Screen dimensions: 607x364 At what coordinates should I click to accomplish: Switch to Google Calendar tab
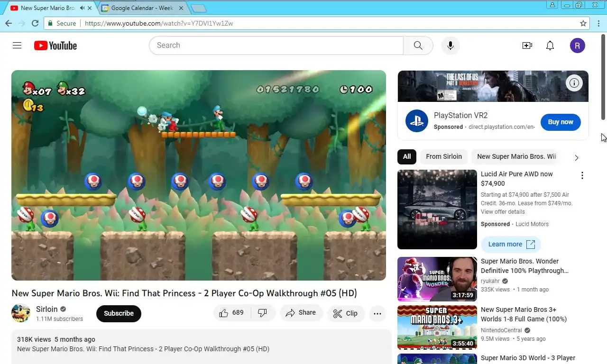142,8
